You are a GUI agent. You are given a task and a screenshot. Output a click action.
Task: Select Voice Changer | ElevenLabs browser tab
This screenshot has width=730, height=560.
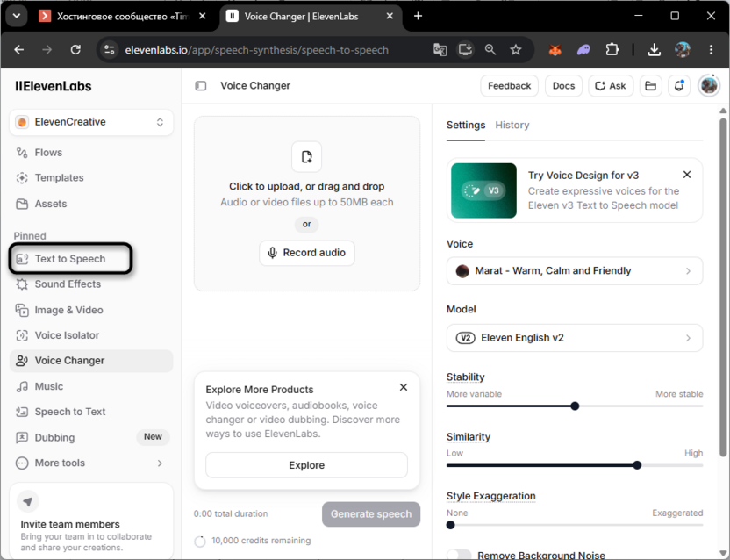click(301, 17)
